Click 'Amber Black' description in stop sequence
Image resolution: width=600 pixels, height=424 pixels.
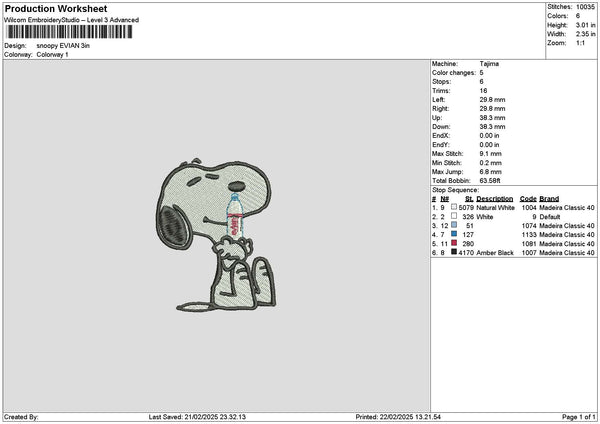click(495, 253)
